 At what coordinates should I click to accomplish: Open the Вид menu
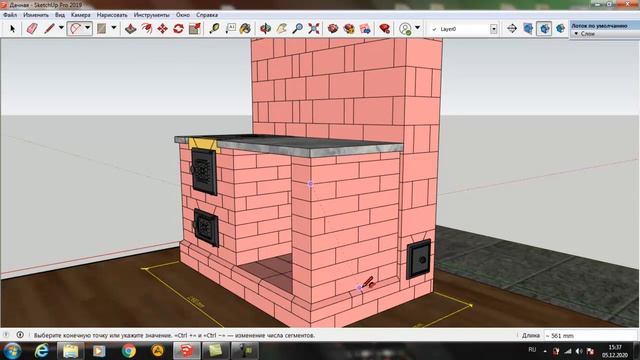click(60, 15)
